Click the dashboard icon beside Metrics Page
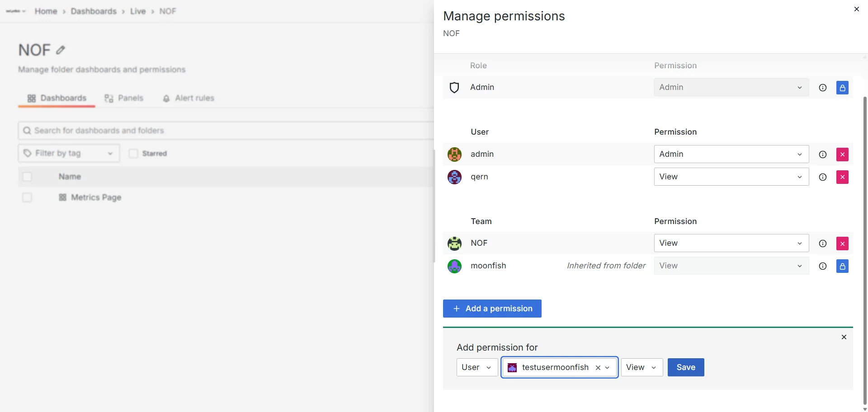Screen dimensions: 868x412 63,197
